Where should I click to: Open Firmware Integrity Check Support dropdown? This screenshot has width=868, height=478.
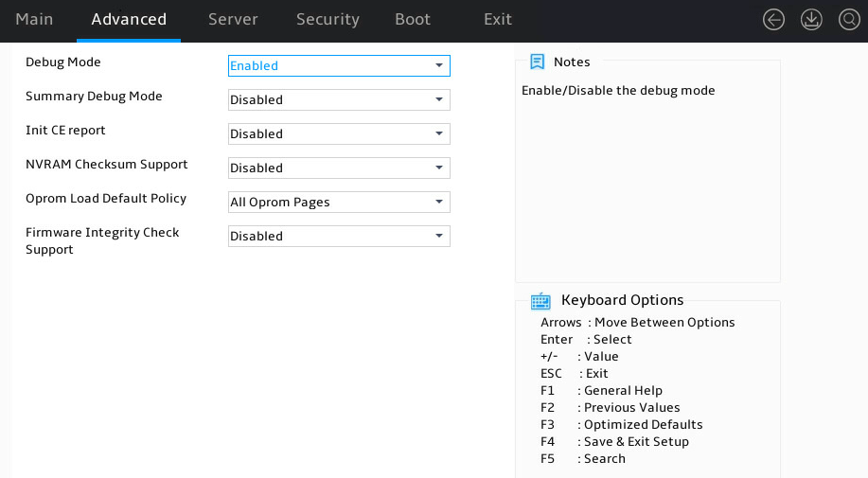339,237
